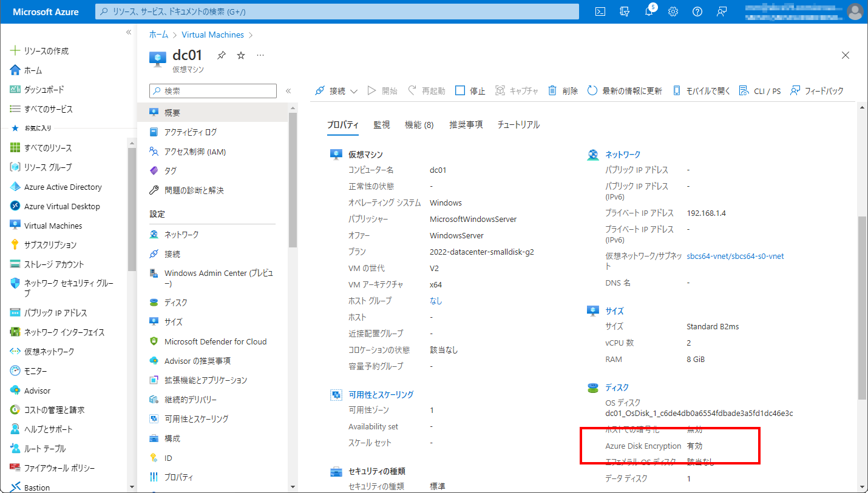The height and width of the screenshot is (493, 868).
Task: Click 最新の情報に更新 refresh button
Action: coord(625,91)
